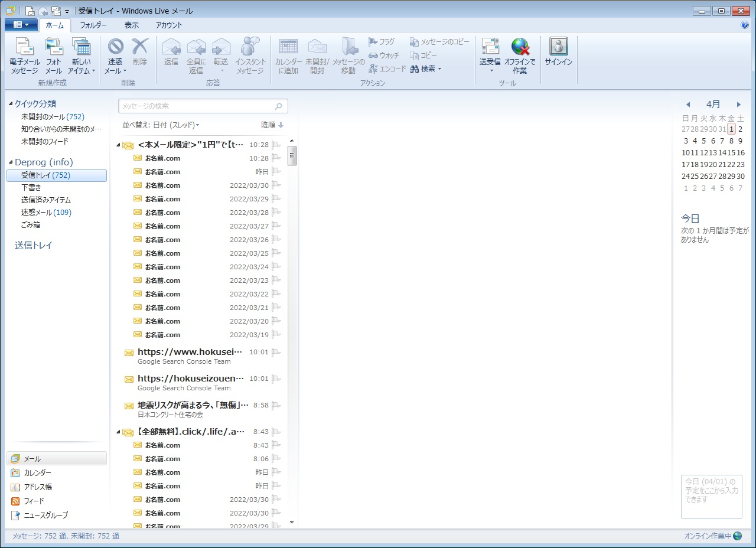
Task: Select date 15 in April calendar
Action: click(x=731, y=153)
